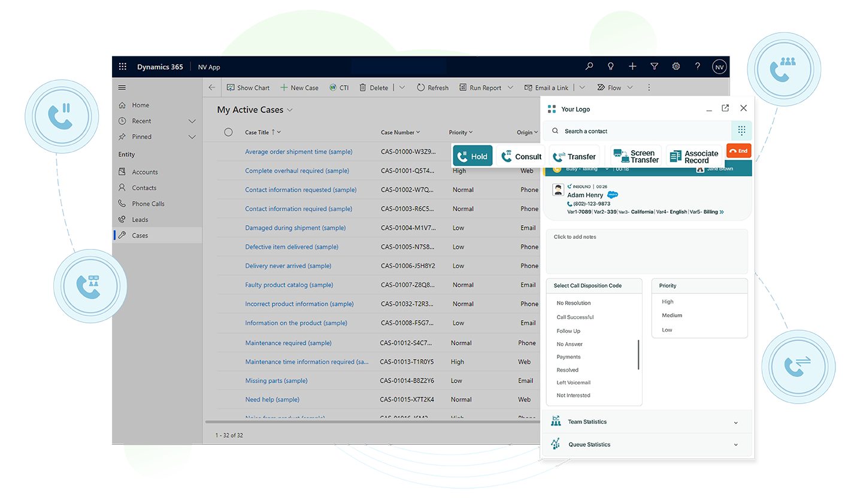Open the NV user avatar menu
The image size is (848, 504).
(x=719, y=67)
